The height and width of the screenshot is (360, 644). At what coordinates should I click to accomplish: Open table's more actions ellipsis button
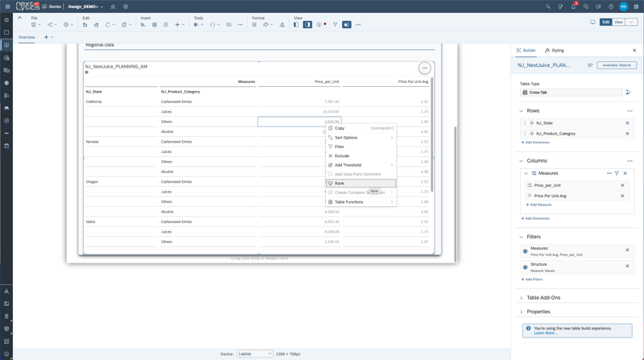(424, 68)
